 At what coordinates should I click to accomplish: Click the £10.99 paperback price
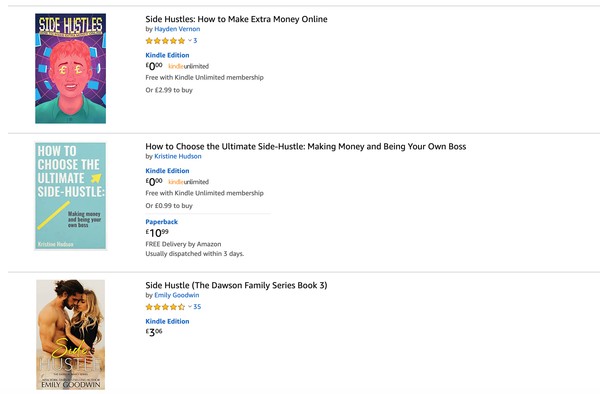[x=157, y=233]
